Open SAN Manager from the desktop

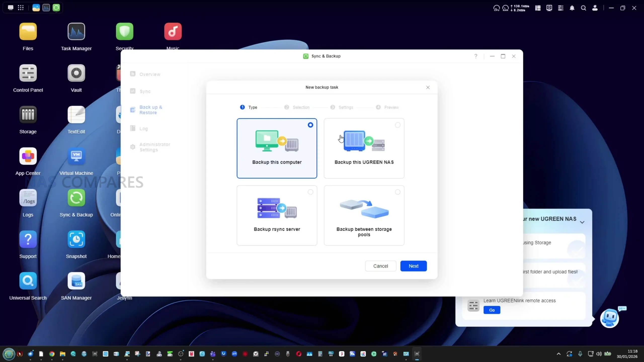[76, 281]
